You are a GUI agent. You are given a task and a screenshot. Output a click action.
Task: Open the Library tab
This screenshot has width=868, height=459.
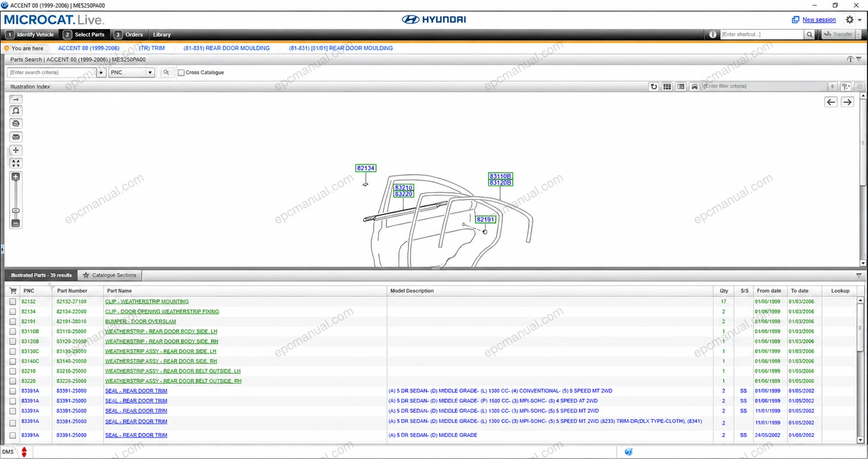(162, 35)
